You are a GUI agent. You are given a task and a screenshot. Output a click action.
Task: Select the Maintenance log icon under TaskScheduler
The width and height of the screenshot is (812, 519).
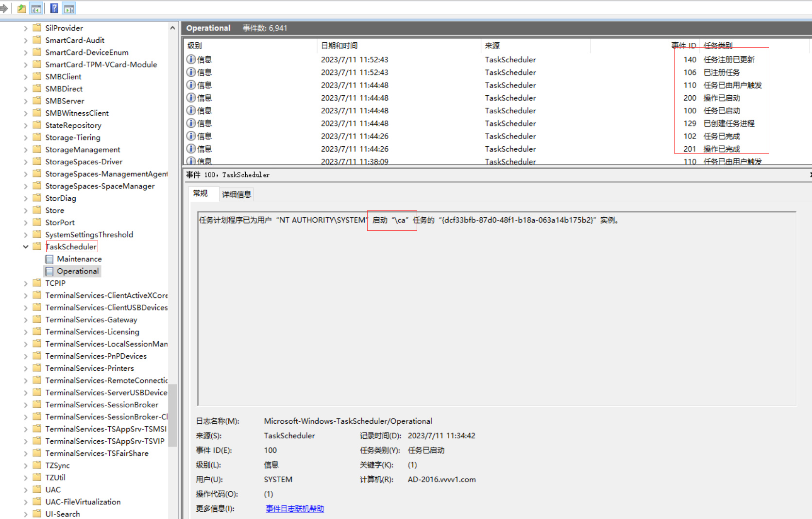point(49,259)
